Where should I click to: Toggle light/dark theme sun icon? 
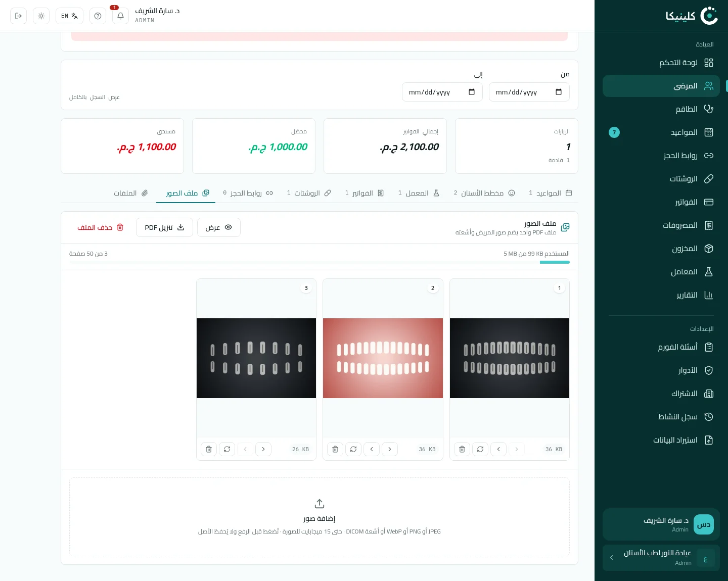tap(41, 16)
